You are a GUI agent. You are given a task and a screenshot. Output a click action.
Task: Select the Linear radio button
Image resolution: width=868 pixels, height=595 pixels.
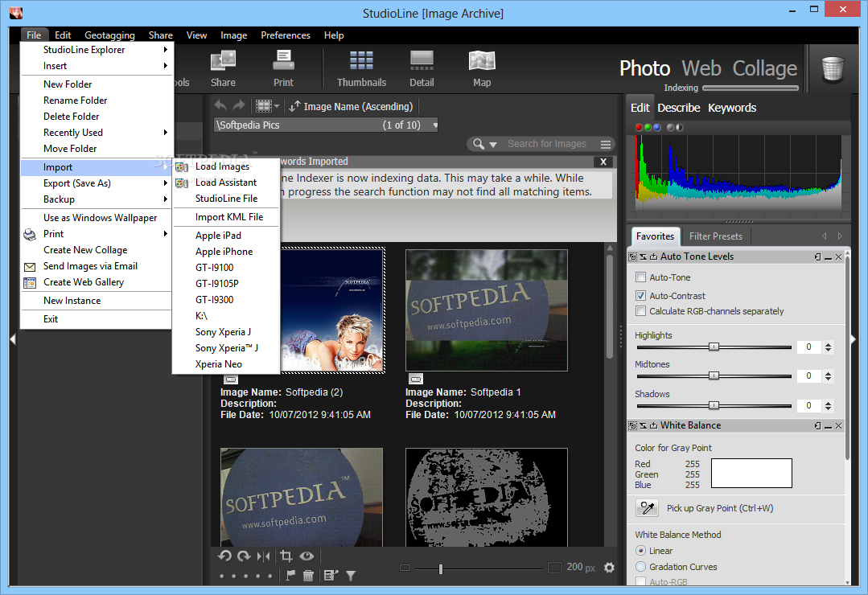[640, 551]
